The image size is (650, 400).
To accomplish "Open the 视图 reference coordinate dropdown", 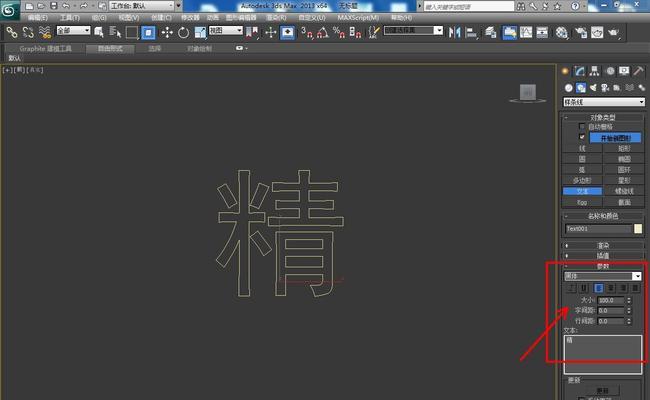I will 226,30.
